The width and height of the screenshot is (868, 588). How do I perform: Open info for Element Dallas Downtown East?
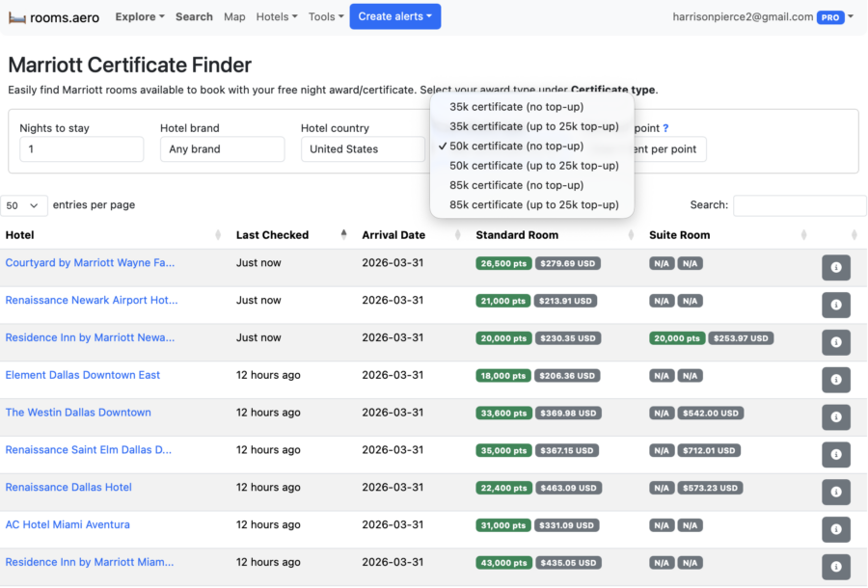tap(836, 380)
